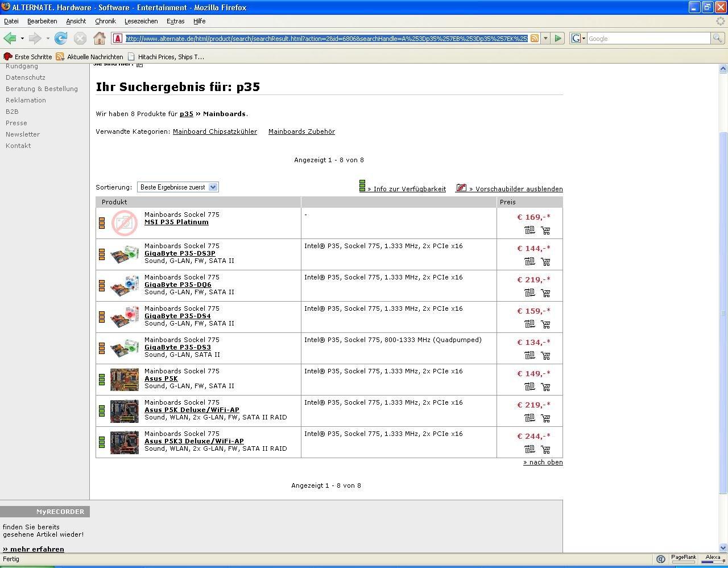The height and width of the screenshot is (568, 728).
Task: Add Asus P5K Deluxe/WiFi-AP to cart
Action: coord(545,418)
